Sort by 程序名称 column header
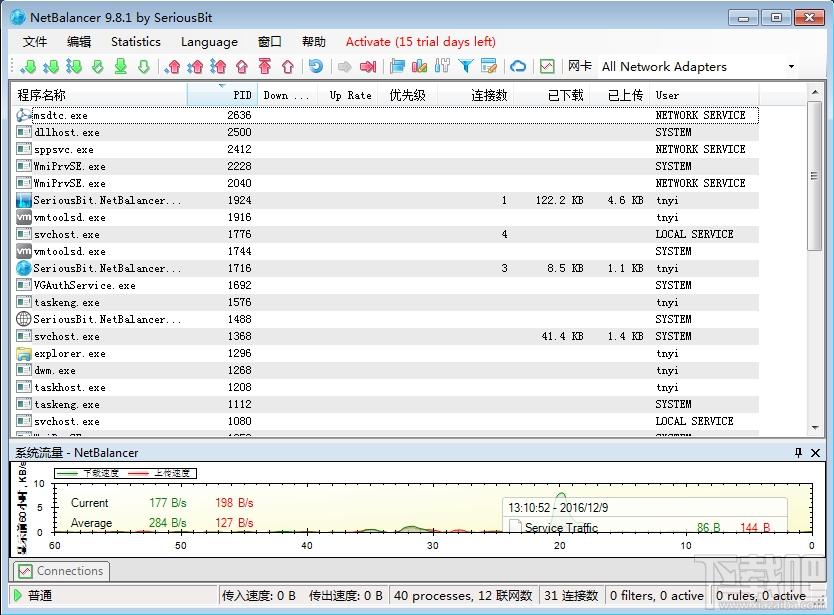The width and height of the screenshot is (834, 615). (99, 95)
